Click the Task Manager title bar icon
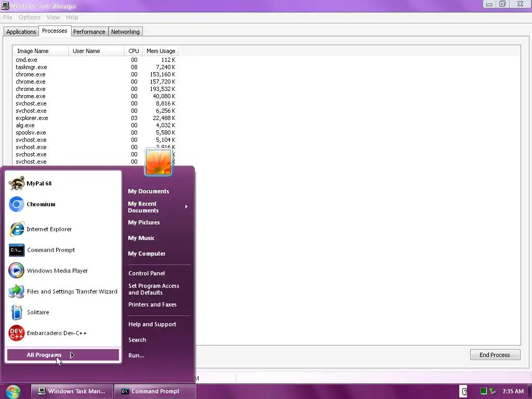This screenshot has height=399, width=532. click(x=5, y=5)
